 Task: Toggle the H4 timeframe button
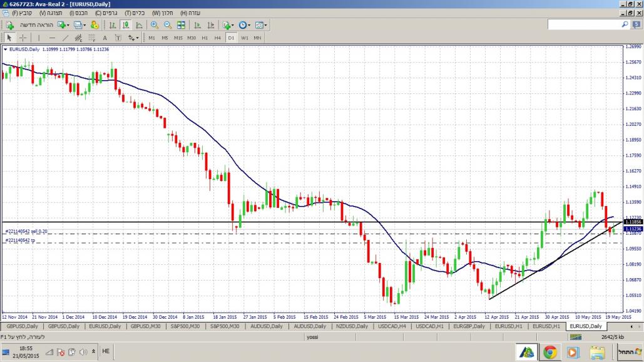click(217, 38)
